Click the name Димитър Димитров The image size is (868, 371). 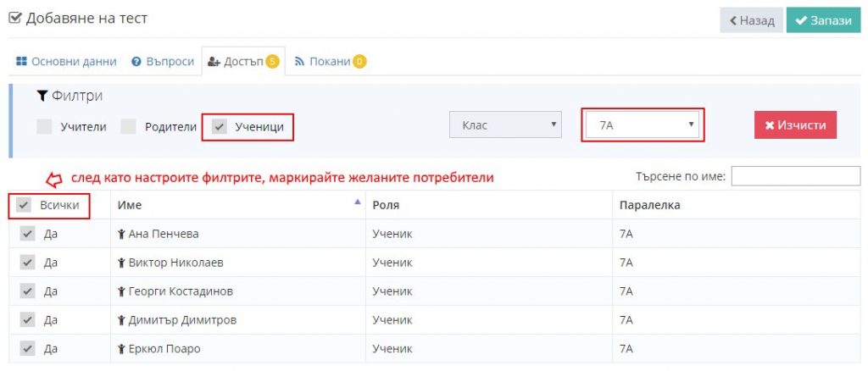point(182,321)
